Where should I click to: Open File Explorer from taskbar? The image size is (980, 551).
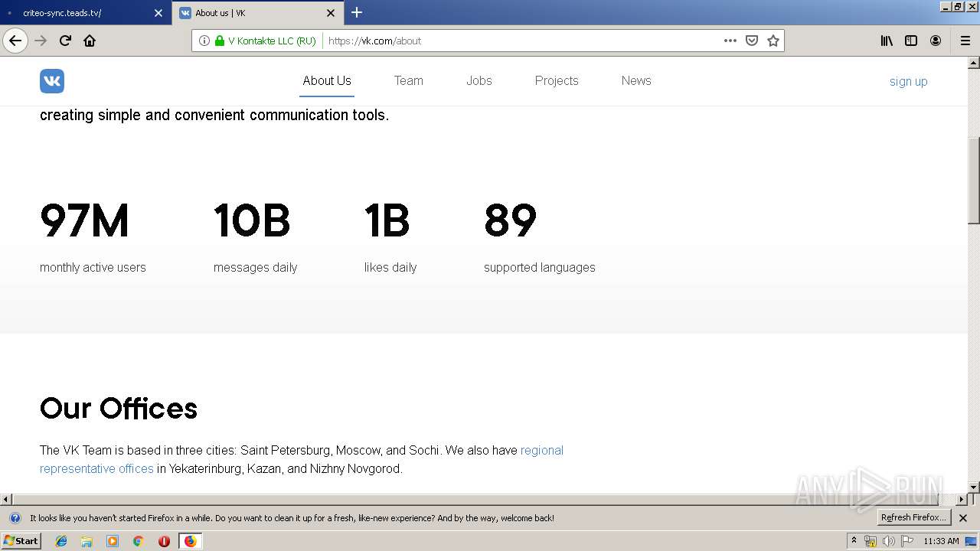tap(87, 541)
